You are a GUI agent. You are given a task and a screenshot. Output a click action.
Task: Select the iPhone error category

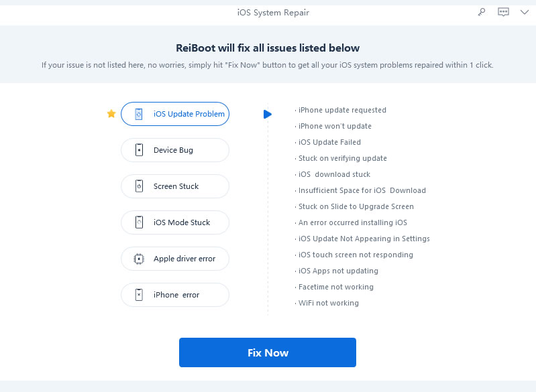pyautogui.click(x=175, y=295)
